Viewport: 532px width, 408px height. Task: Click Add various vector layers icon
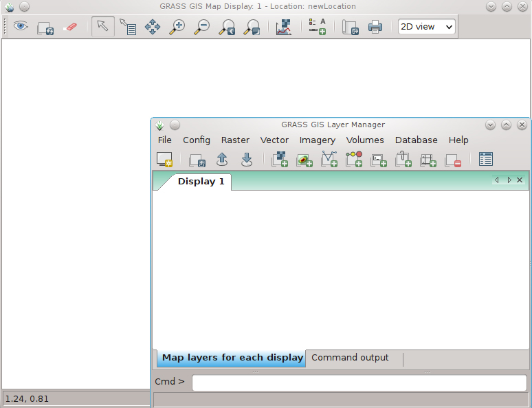click(354, 159)
